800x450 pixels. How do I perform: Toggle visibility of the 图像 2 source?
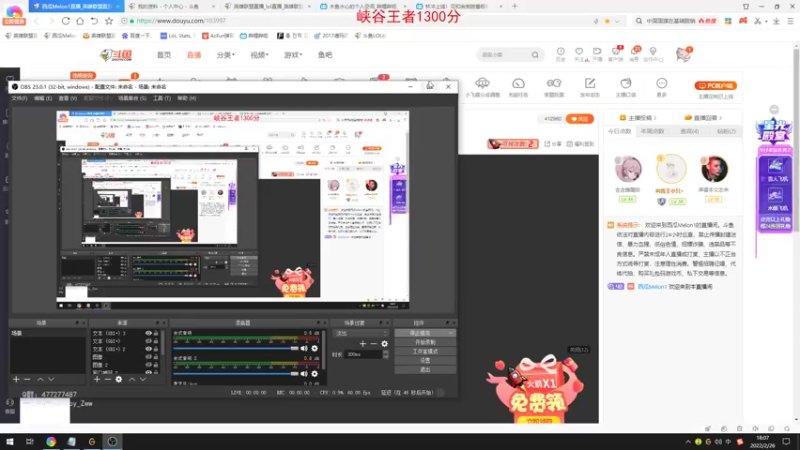point(148,365)
